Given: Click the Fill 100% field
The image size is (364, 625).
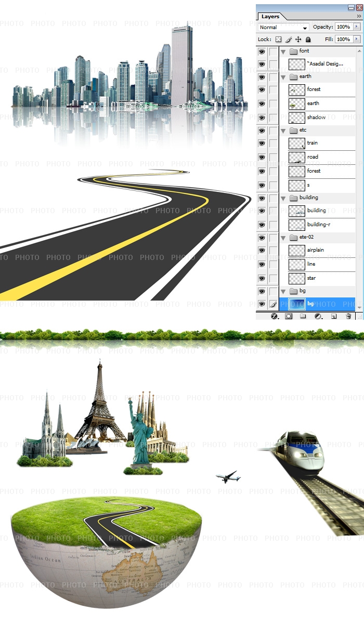Looking at the screenshot, I should click(343, 39).
